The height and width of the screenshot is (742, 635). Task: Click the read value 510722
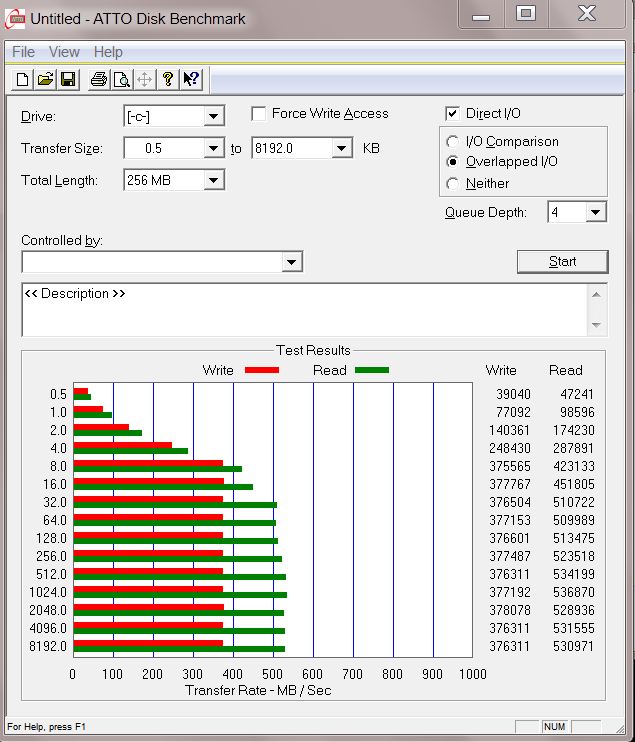point(573,502)
